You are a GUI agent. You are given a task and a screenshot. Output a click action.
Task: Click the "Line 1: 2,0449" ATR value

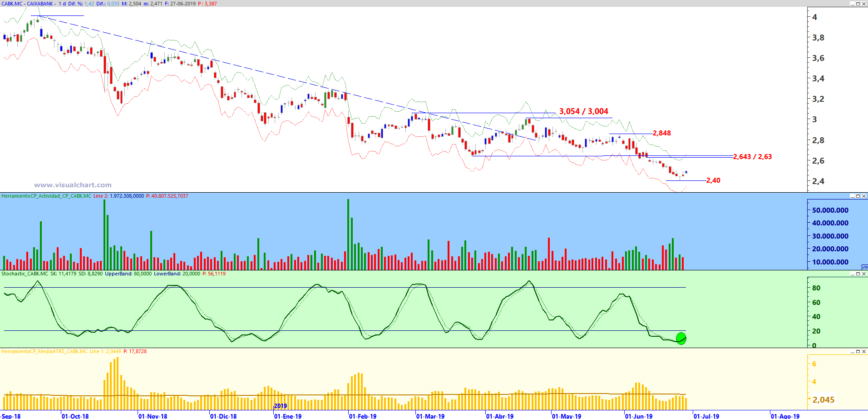tap(105, 351)
